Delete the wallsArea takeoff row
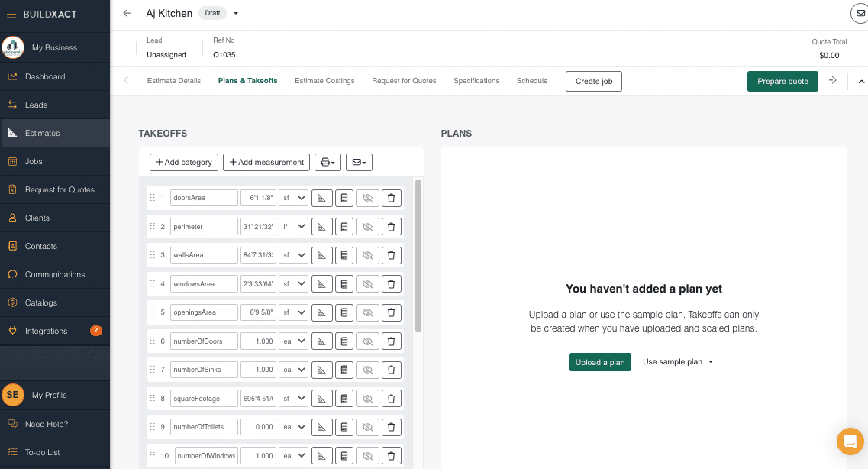The width and height of the screenshot is (868, 469). pyautogui.click(x=391, y=255)
